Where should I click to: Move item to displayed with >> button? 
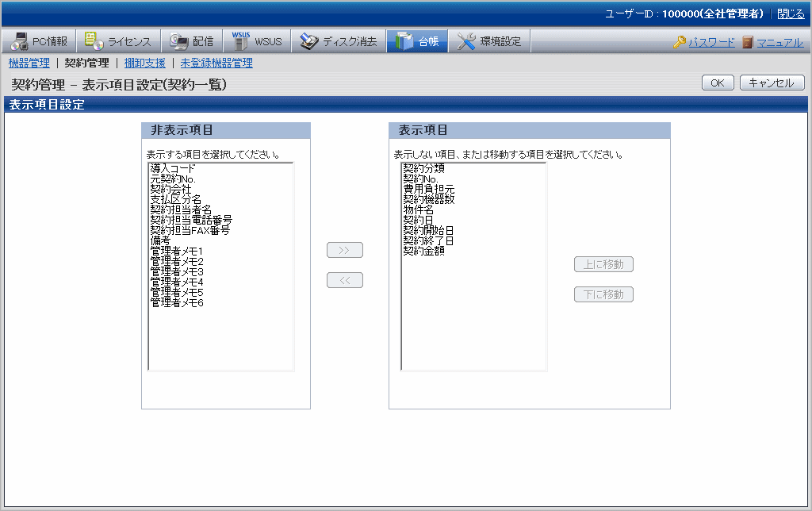(345, 250)
